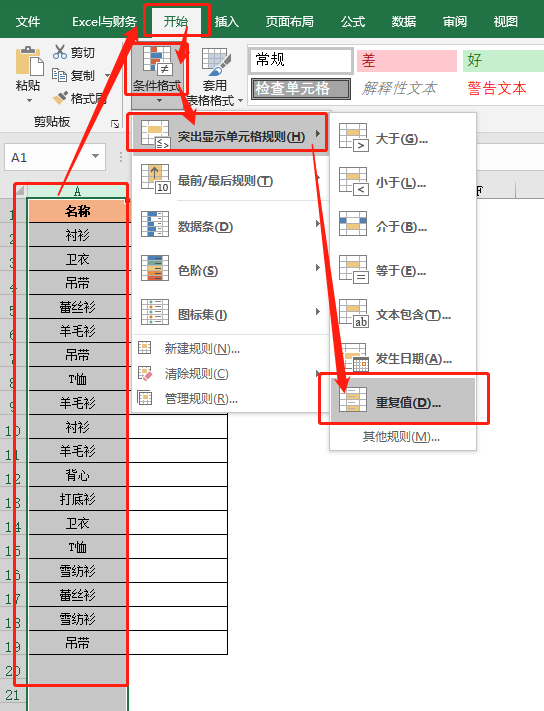The width and height of the screenshot is (544, 711).
Task: Click the Cut scissors icon
Action: (x=59, y=52)
